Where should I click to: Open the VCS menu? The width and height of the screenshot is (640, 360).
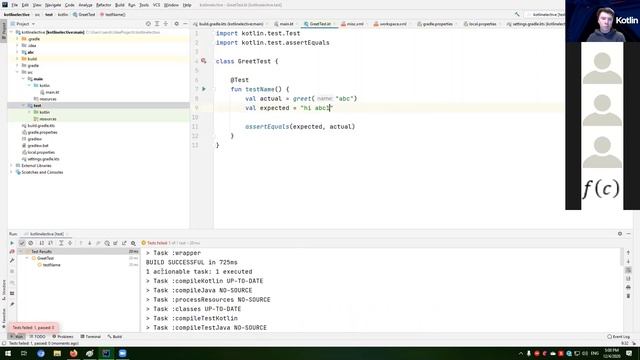pyautogui.click(x=156, y=5)
